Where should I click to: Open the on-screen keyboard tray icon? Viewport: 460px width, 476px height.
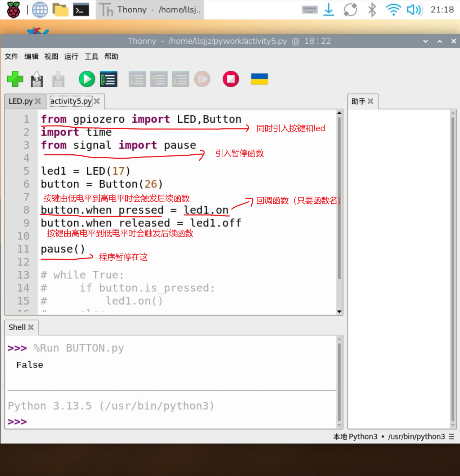tap(310, 10)
